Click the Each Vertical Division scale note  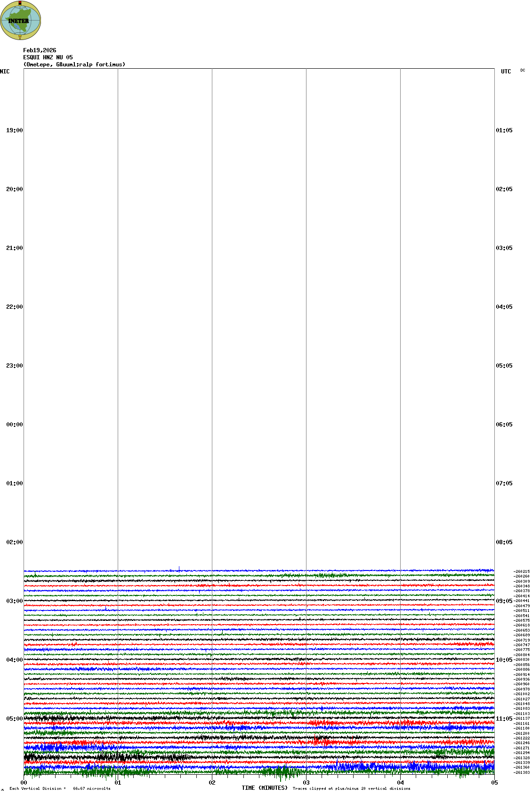pyautogui.click(x=60, y=788)
